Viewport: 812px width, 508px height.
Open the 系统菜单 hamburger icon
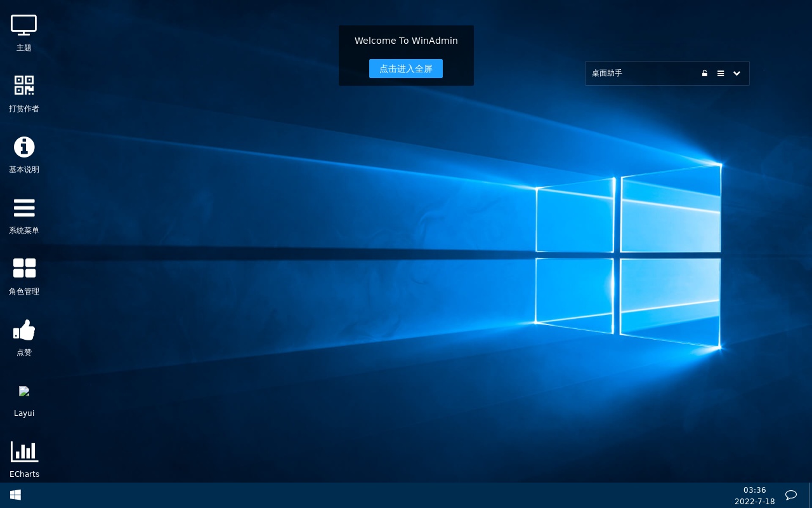pos(24,208)
